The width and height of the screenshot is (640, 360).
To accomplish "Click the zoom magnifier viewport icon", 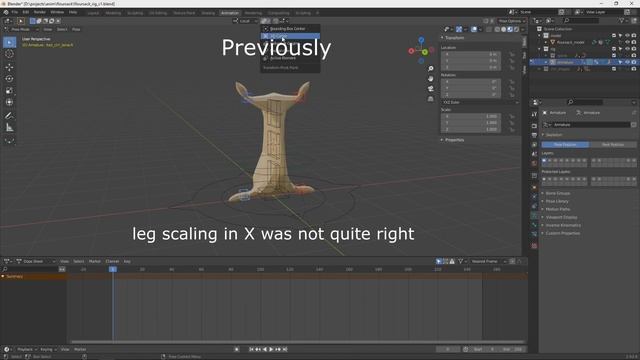I will [x=431, y=69].
